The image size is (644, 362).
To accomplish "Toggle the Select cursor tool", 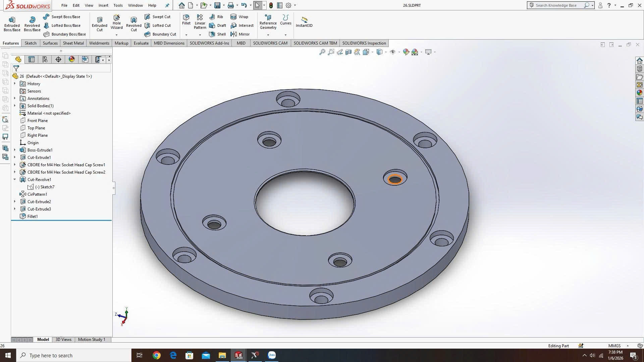I will click(257, 5).
